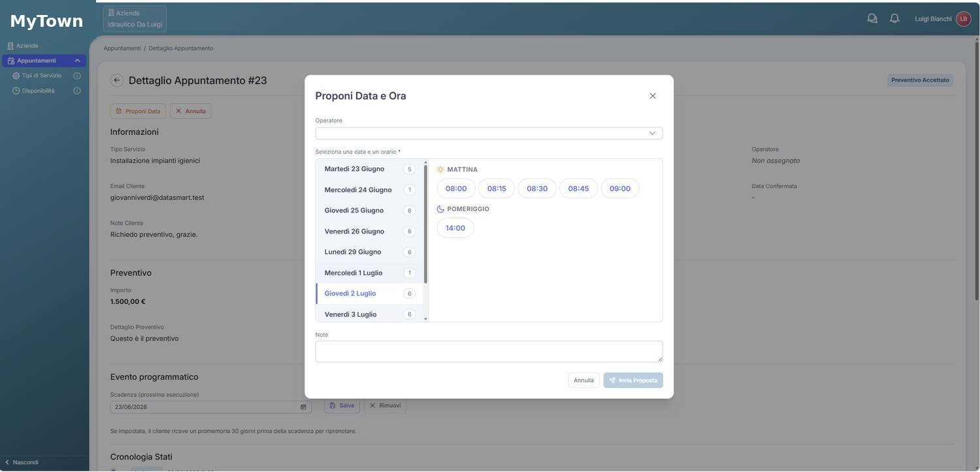
Task: Click the Annulla button in dialog
Action: [583, 380]
